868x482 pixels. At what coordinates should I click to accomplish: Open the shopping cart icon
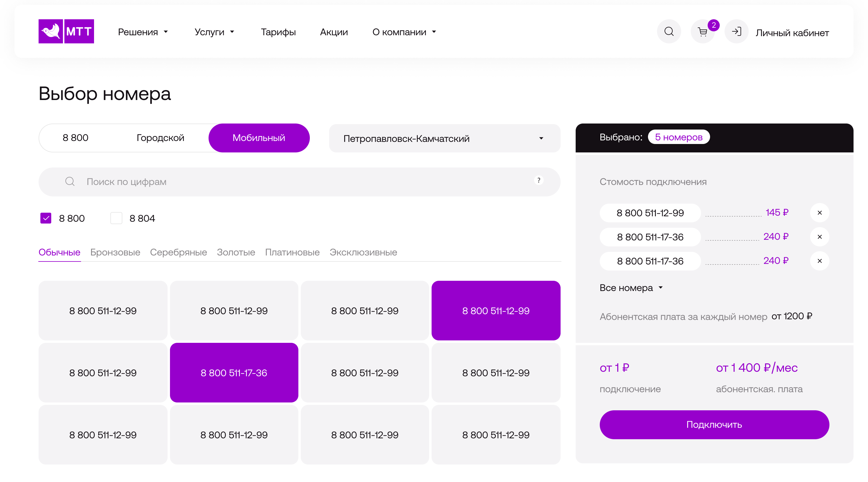click(703, 32)
